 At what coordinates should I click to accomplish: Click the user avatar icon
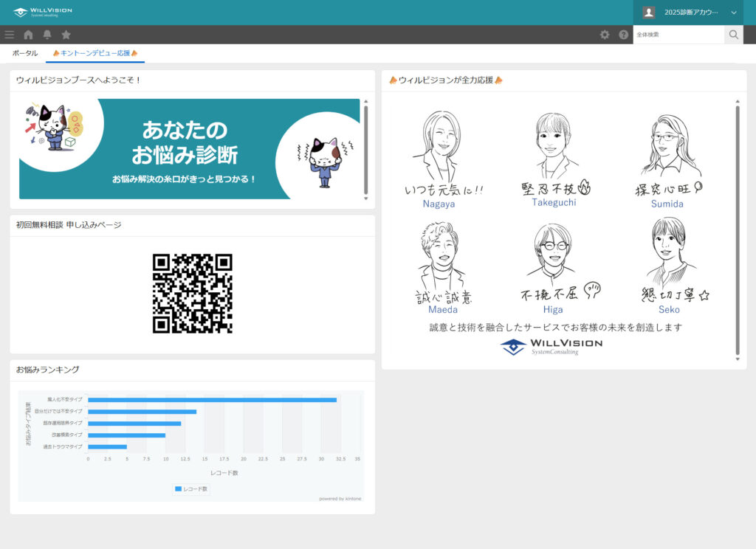(649, 13)
